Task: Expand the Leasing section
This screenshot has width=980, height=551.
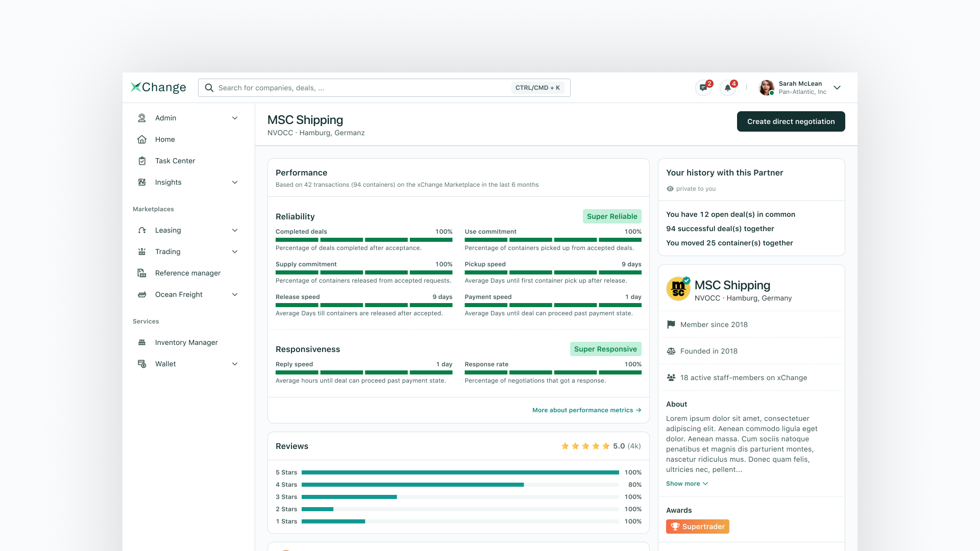Action: 235,230
